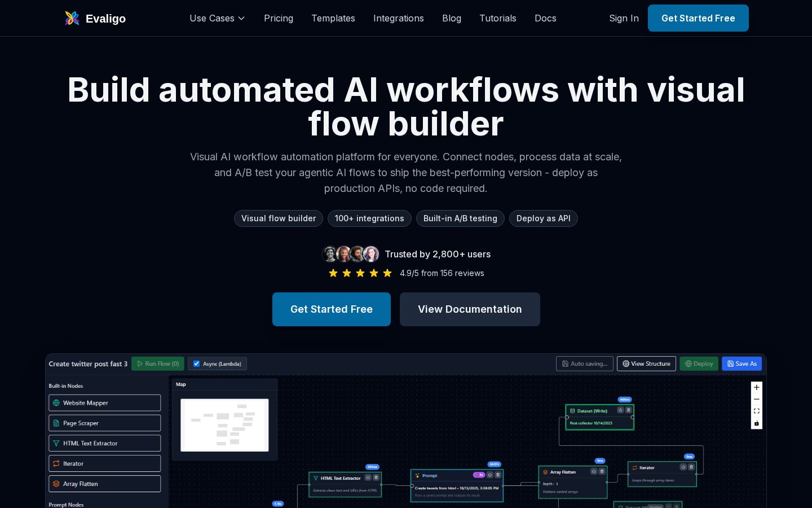This screenshot has height=508, width=812.
Task: Click 'Create twitter post fast 3' flow title
Action: pyautogui.click(x=88, y=364)
